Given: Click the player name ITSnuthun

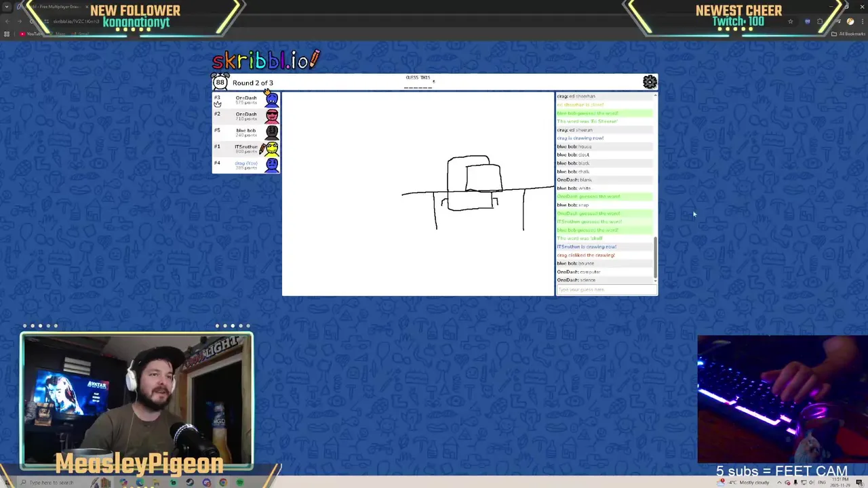Looking at the screenshot, I should point(246,146).
